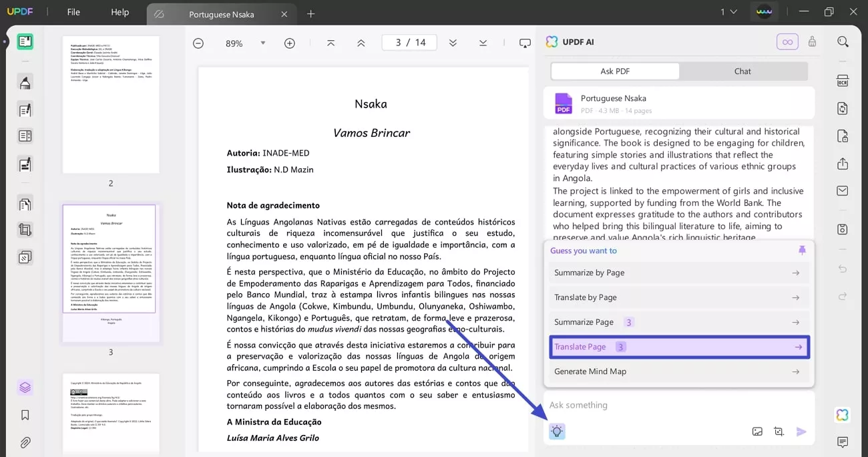
Task: Attach an image to the AI prompt
Action: click(x=757, y=432)
